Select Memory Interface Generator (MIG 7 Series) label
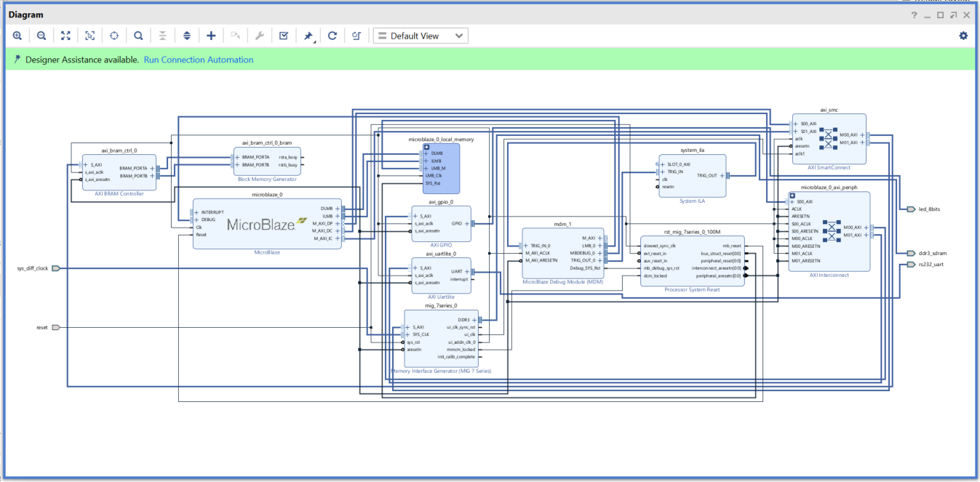Image resolution: width=980 pixels, height=482 pixels. (x=442, y=371)
